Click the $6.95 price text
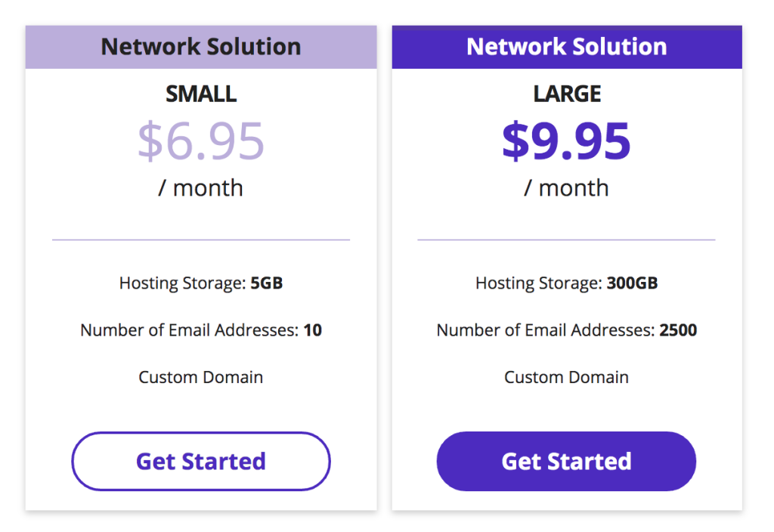Image resolution: width=774 pixels, height=532 pixels. pyautogui.click(x=201, y=141)
